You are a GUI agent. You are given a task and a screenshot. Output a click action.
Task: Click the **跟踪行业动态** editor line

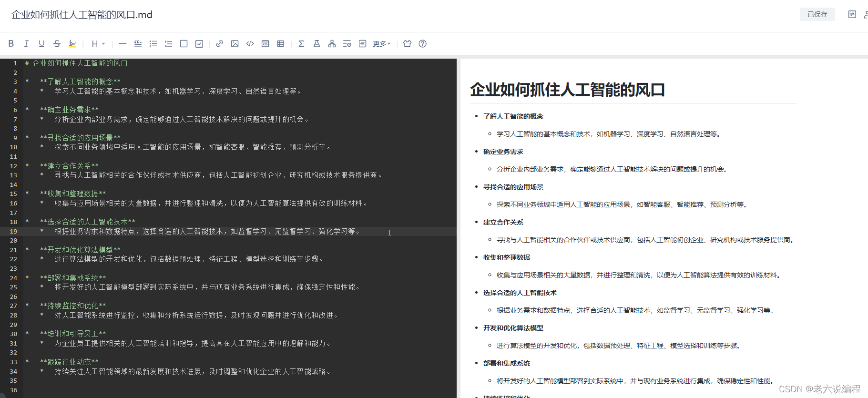[x=69, y=362]
